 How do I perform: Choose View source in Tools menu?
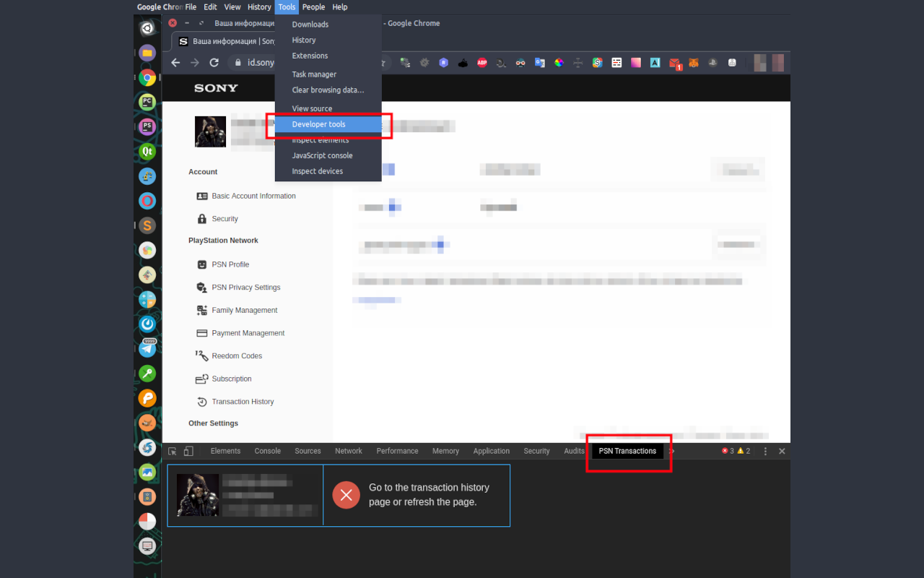(x=328, y=108)
